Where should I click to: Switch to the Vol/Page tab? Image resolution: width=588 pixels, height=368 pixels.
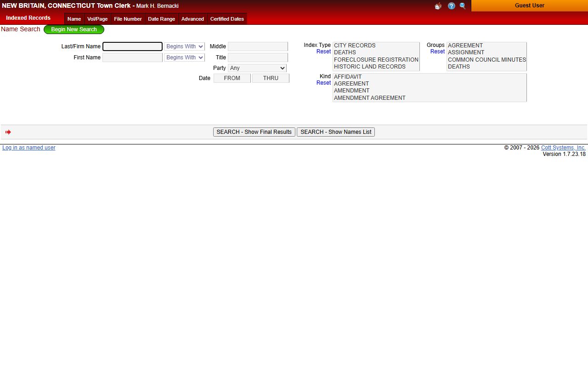[97, 19]
